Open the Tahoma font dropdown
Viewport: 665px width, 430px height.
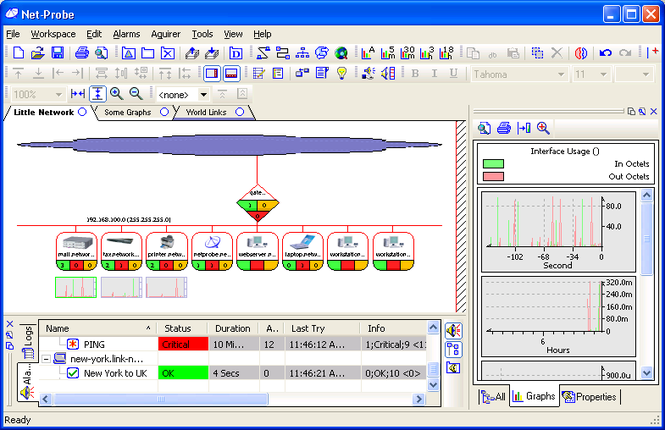click(x=561, y=74)
